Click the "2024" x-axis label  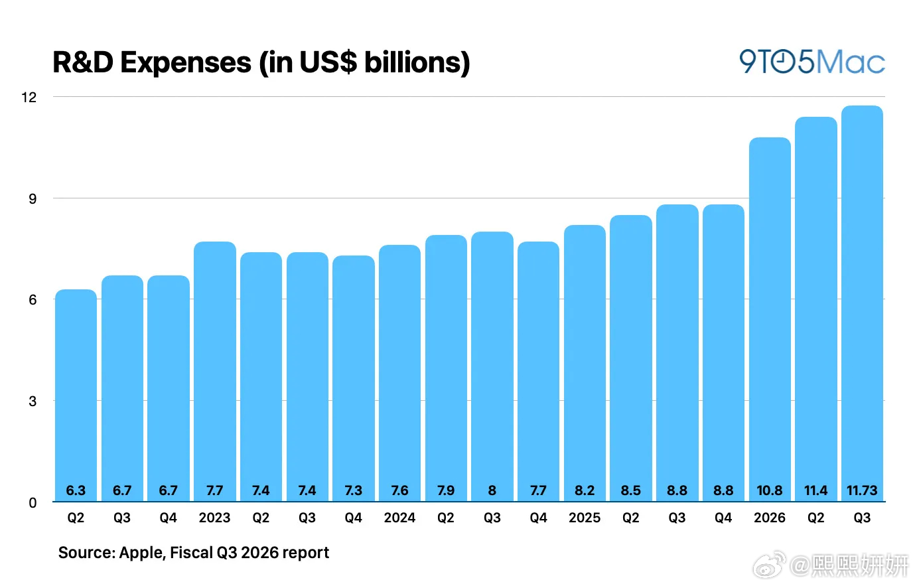[399, 518]
